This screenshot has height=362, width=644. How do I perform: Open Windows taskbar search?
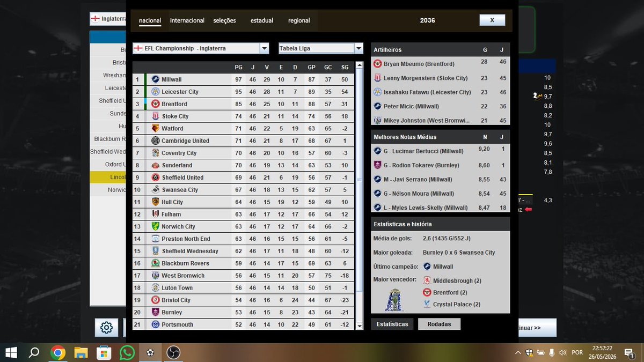(x=34, y=352)
